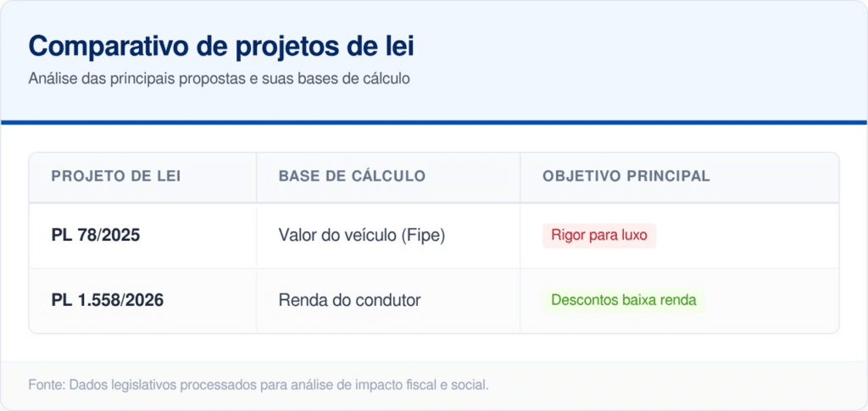Click empty space right of 'Descontos baixa renda'
The image size is (868, 411).
tap(771, 300)
